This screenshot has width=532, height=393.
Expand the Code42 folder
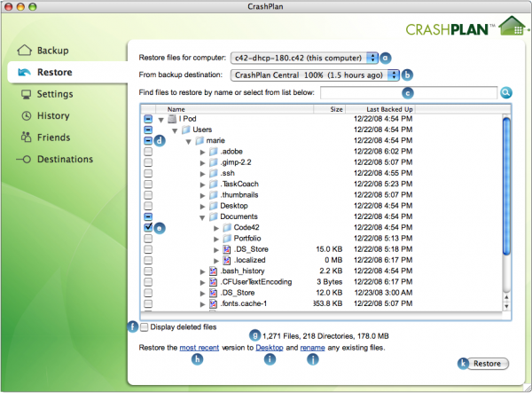tap(216, 228)
